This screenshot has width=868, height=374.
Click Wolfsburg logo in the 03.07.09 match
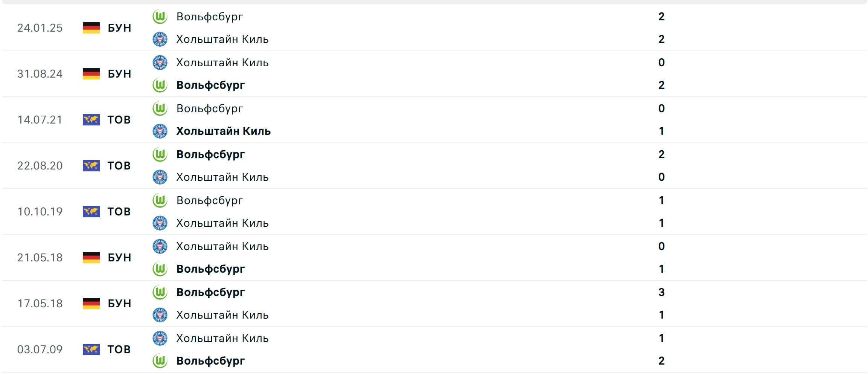160,361
